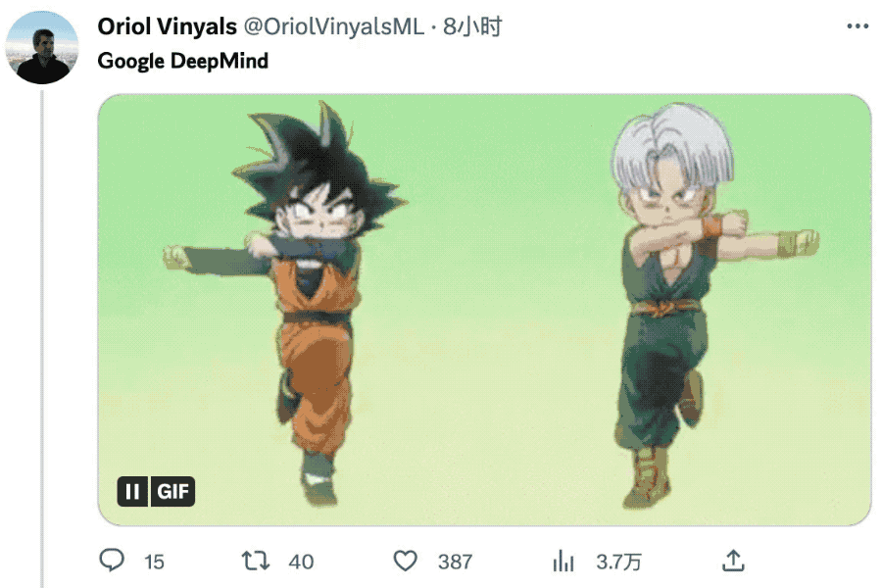Viewport: 882px width, 588px height.
Task: Open Oriol Vinyals profile avatar
Action: 41,48
